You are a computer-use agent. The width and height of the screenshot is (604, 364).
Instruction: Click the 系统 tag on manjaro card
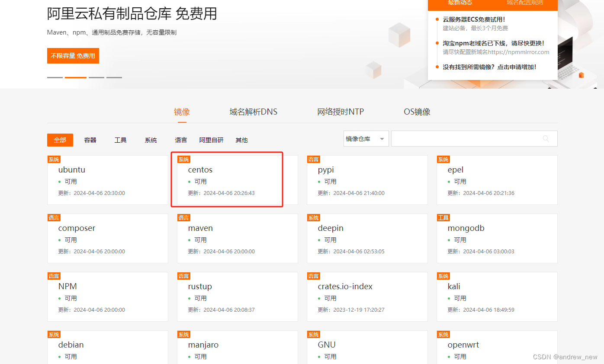click(183, 334)
